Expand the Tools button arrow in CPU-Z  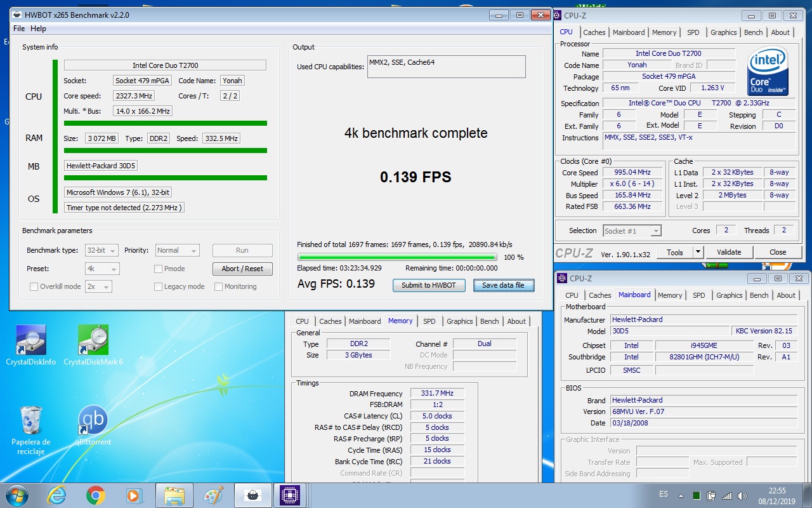(x=698, y=252)
